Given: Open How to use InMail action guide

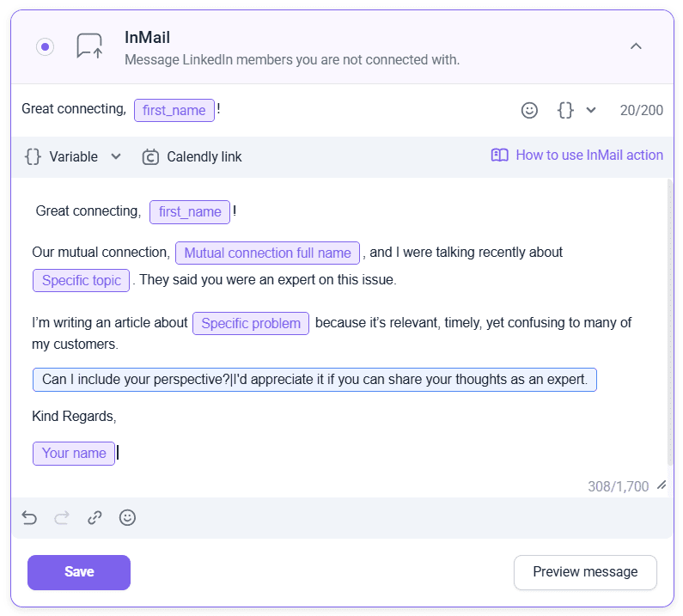Looking at the screenshot, I should click(x=577, y=156).
